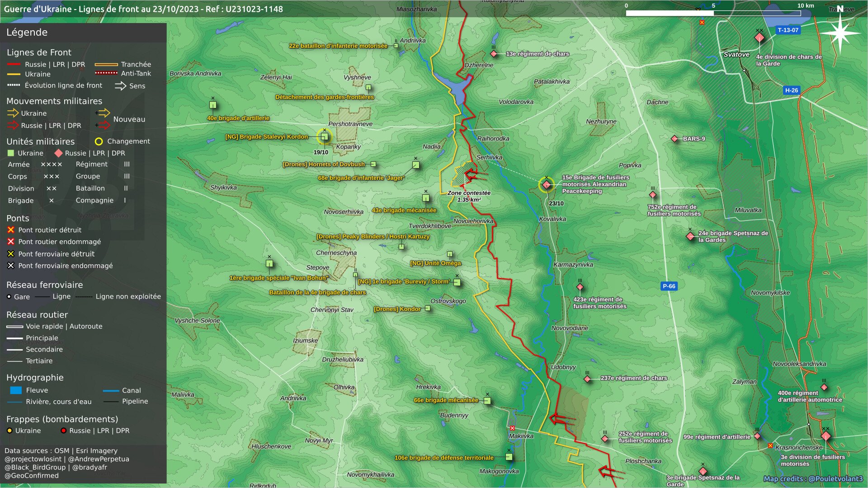Screen dimensions: 868x488
Task: Click the 15e Brigade Alexandrian circled diamond marker
Action: click(x=547, y=184)
